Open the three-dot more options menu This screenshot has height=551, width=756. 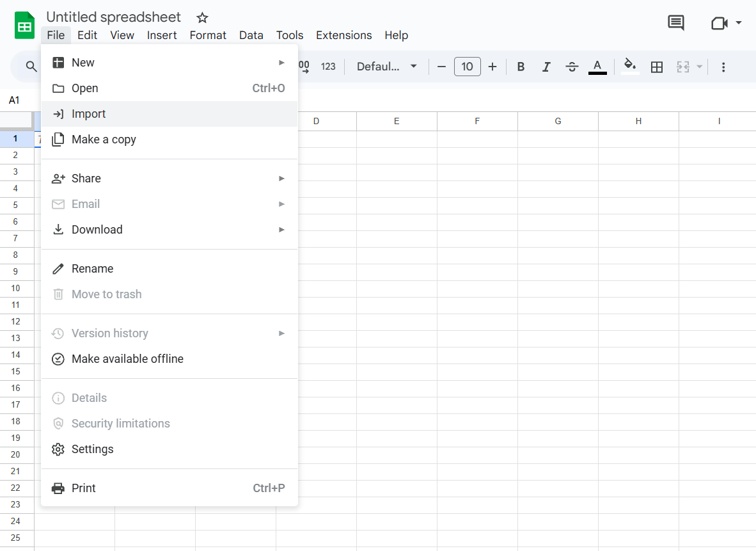pos(723,67)
